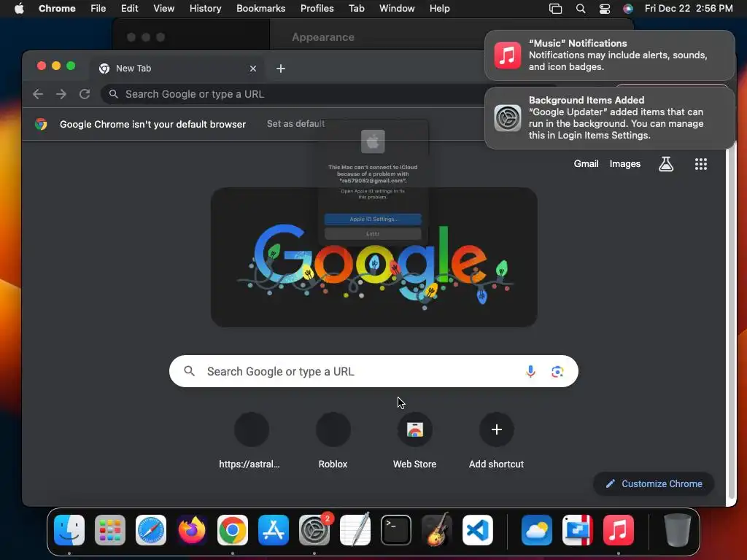Click the Chrome window vertical scrollbar
747x560 pixels.
[x=731, y=324]
